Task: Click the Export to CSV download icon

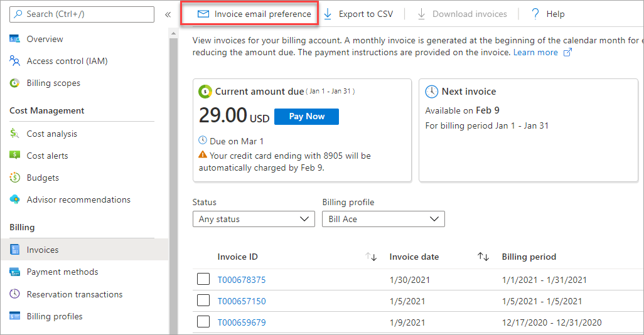Action: click(328, 14)
